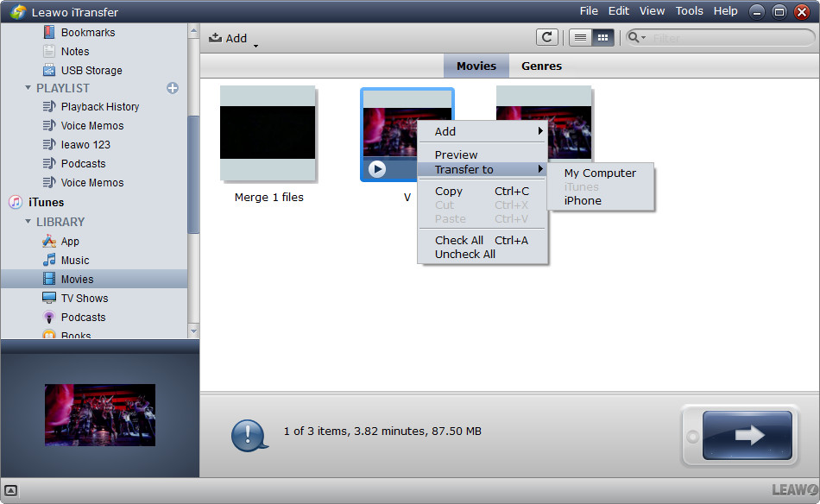Select iPhone as the transfer destination
Viewport: 820px width, 504px height.
click(x=583, y=201)
